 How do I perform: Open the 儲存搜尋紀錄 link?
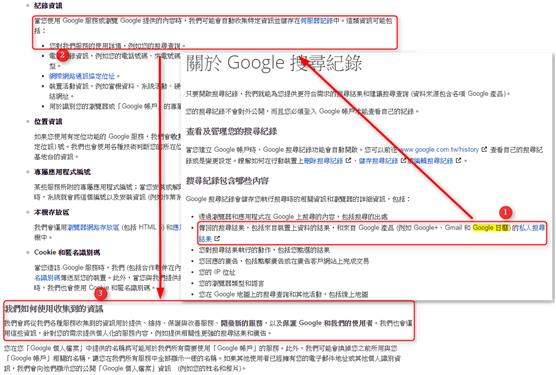(378, 161)
